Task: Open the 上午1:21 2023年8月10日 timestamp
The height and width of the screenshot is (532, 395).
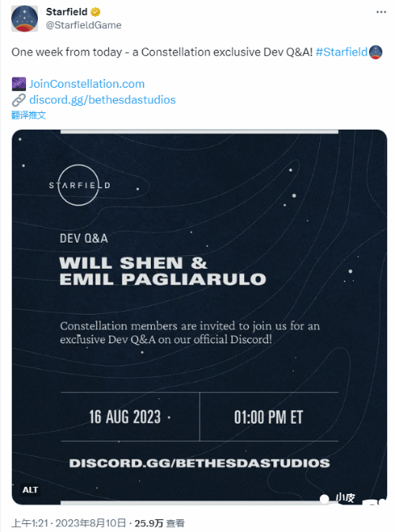Action: click(x=69, y=523)
